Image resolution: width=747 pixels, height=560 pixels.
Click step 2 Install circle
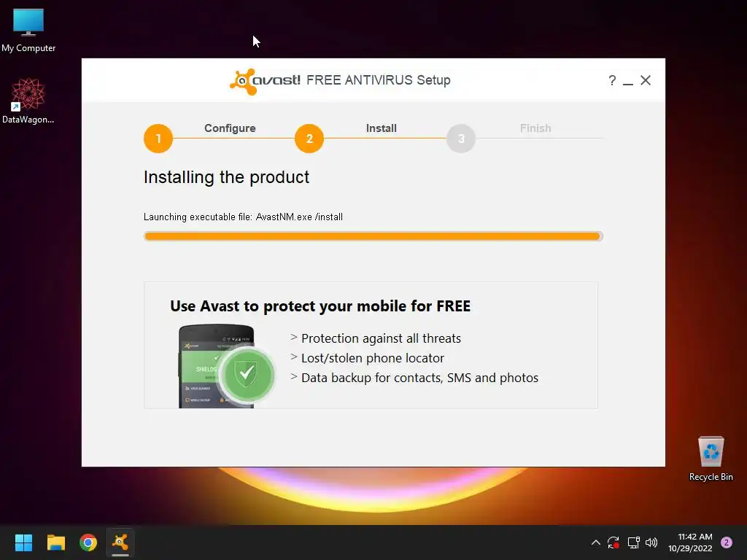[x=309, y=139]
